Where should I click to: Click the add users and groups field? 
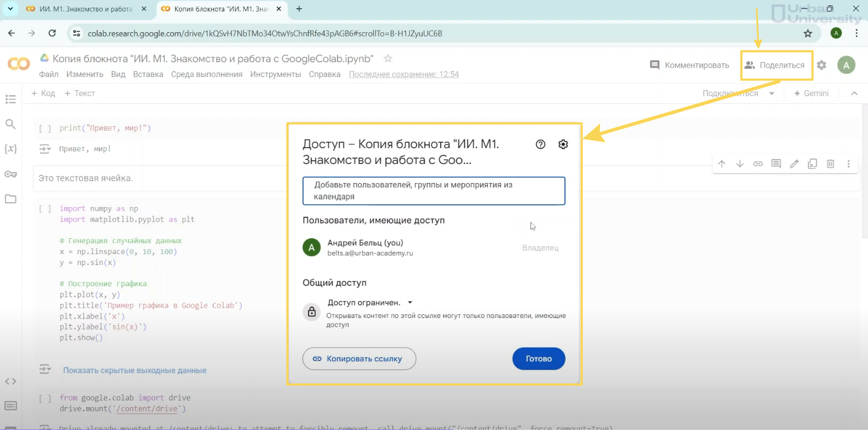pos(433,191)
